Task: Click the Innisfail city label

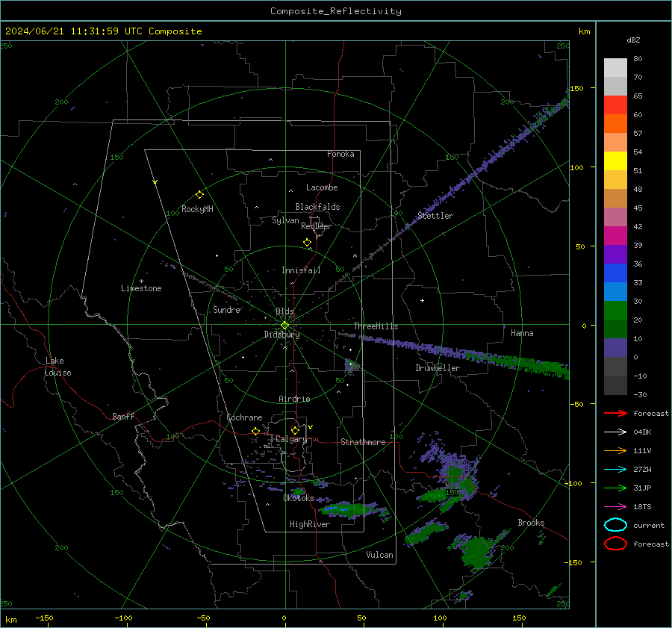Action: tap(301, 270)
